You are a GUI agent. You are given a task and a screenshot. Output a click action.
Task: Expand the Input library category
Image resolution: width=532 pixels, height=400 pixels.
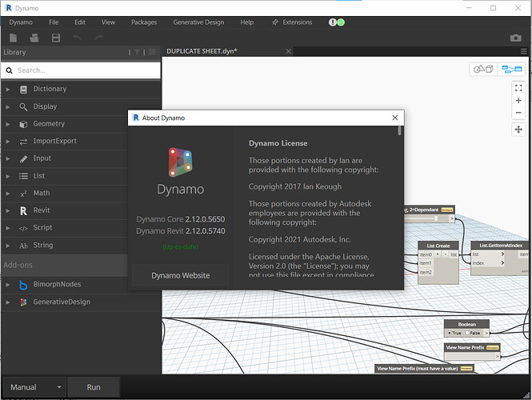pyautogui.click(x=8, y=158)
